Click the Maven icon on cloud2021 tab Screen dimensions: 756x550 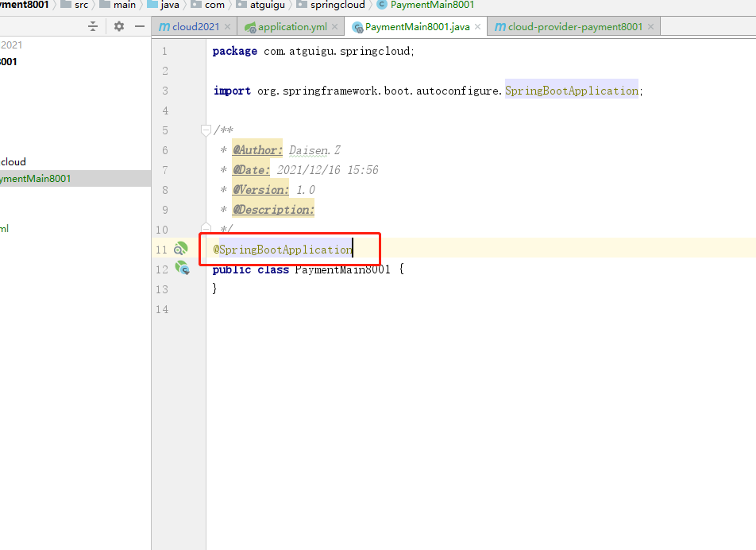164,27
